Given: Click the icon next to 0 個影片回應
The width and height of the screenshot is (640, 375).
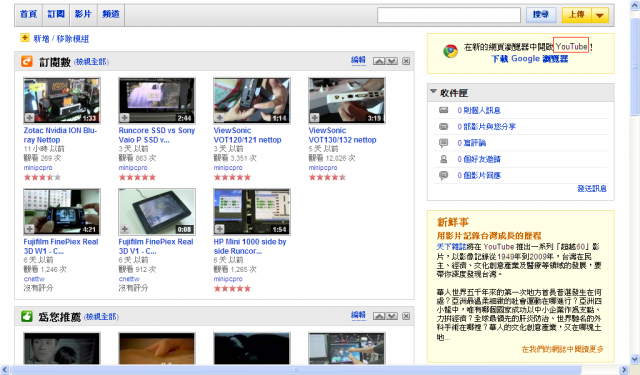Looking at the screenshot, I should (443, 175).
